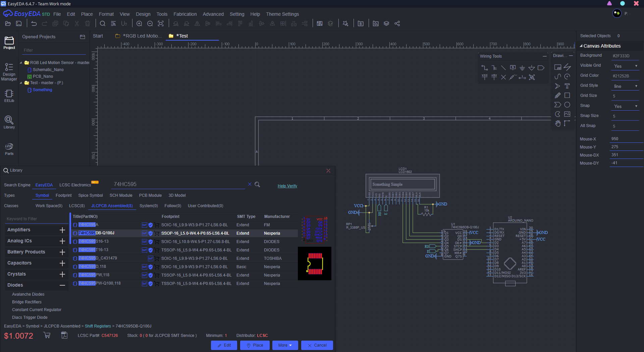The height and width of the screenshot is (352, 644).
Task: Click the Place button in Library
Action: [255, 345]
